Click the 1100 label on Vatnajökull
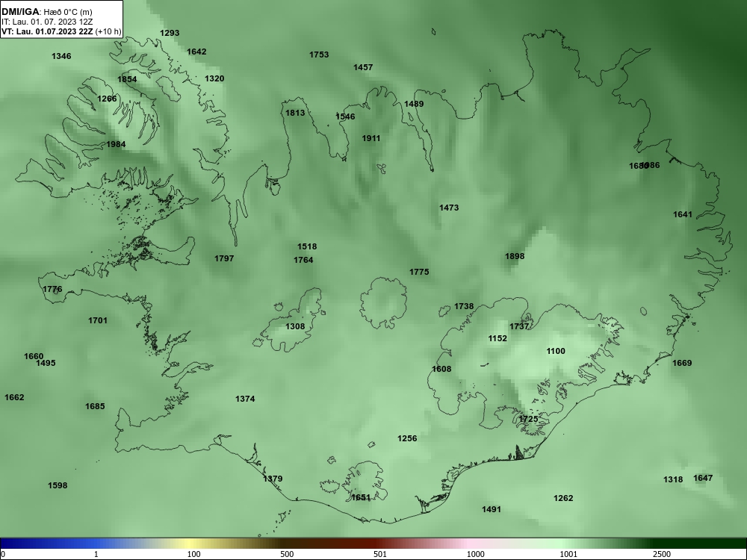This screenshot has height=560, width=747. (x=556, y=352)
